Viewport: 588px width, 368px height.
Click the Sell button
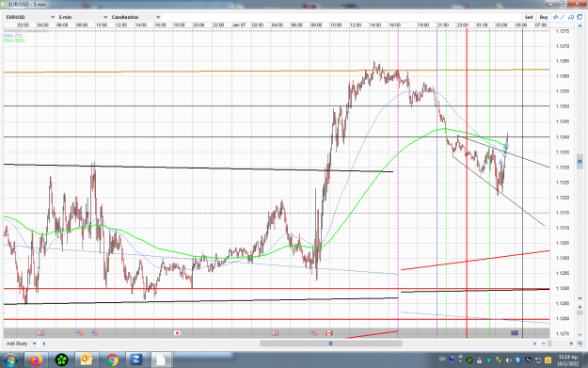529,17
